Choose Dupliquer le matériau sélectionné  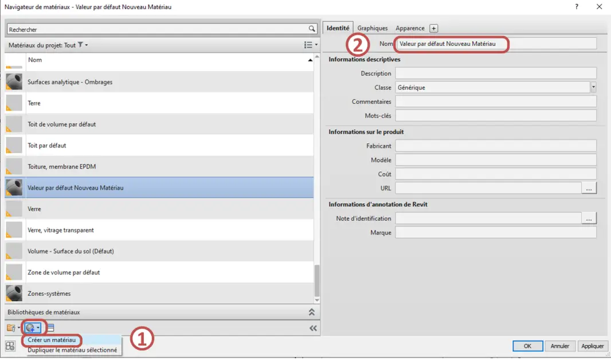coord(72,350)
